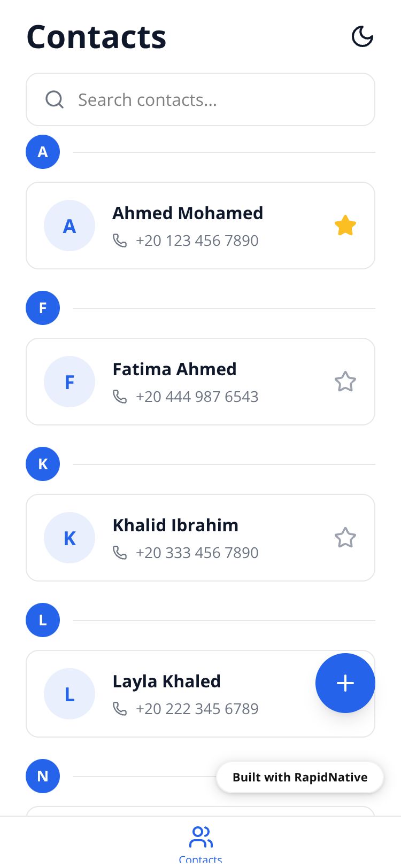Mark Fatima Ahmed as favorite
Screen dimensions: 401x868
(x=345, y=382)
